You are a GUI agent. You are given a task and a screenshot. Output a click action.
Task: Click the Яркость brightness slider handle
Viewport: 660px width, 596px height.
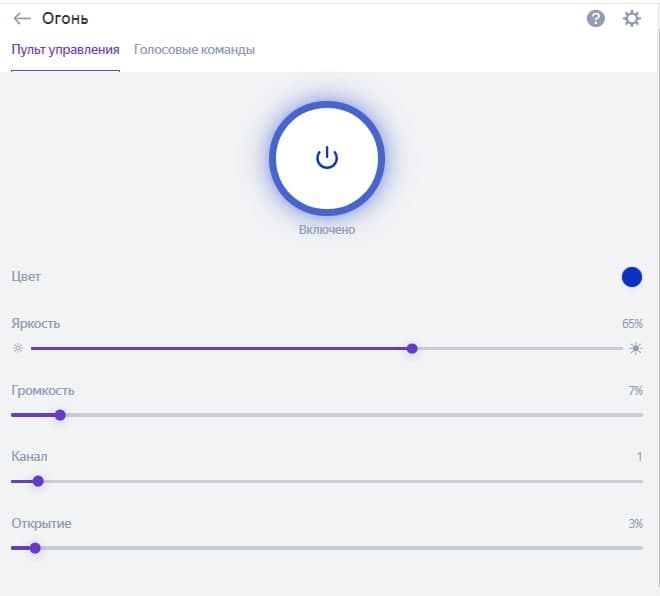pyautogui.click(x=412, y=349)
